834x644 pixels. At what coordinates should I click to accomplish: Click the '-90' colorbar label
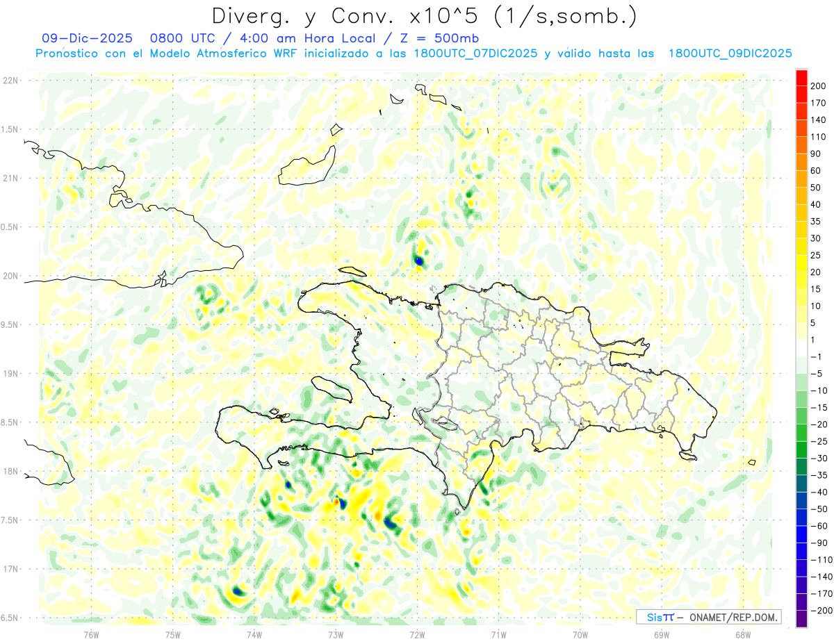(x=818, y=543)
